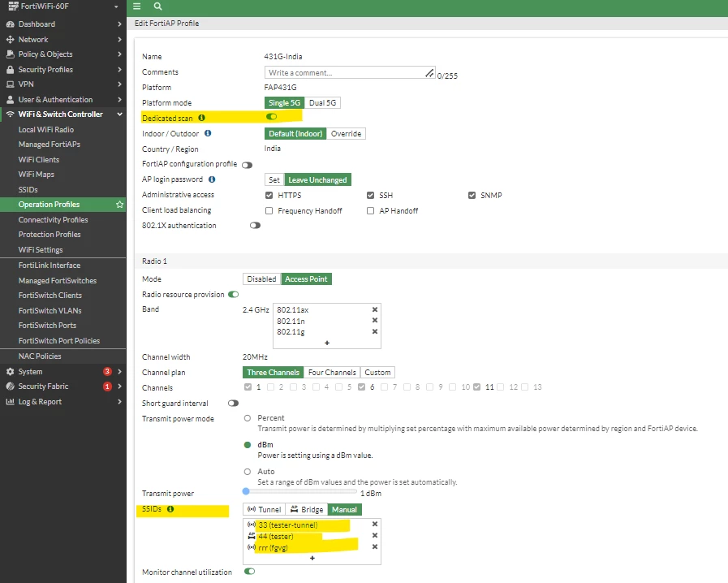Adjust the Transmit power slider handle
The width and height of the screenshot is (728, 583).
[246, 491]
